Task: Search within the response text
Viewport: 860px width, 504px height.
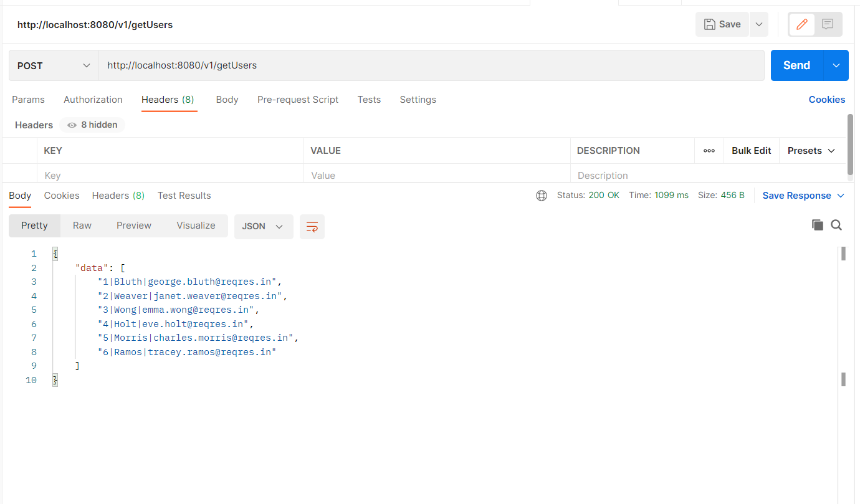Action: [836, 225]
